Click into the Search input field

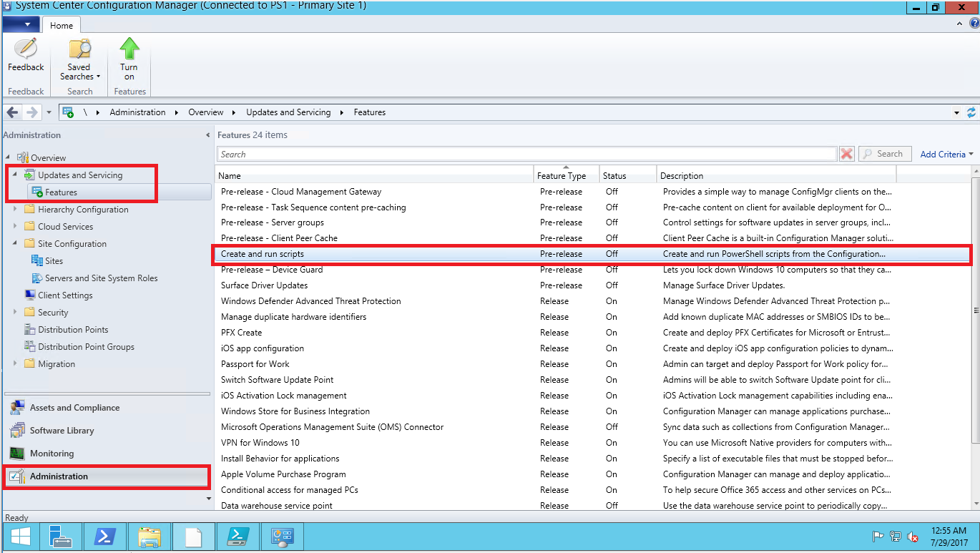[x=526, y=154]
